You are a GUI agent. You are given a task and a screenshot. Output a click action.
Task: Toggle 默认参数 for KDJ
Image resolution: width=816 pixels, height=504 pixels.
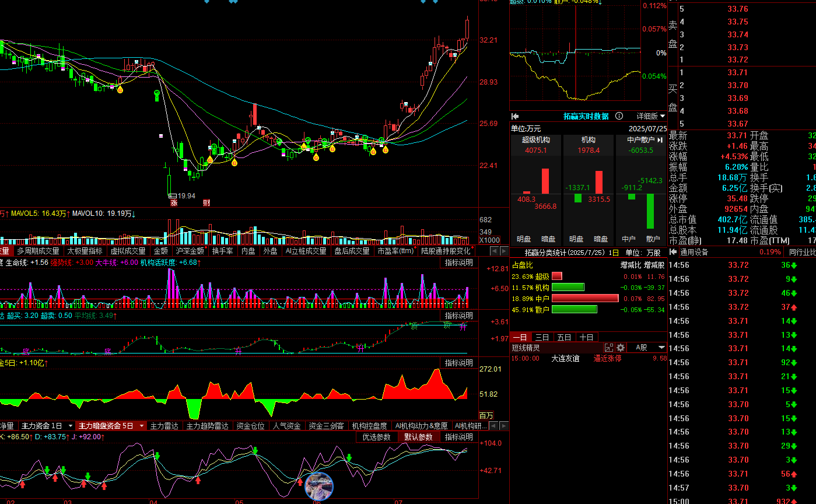[x=419, y=437]
